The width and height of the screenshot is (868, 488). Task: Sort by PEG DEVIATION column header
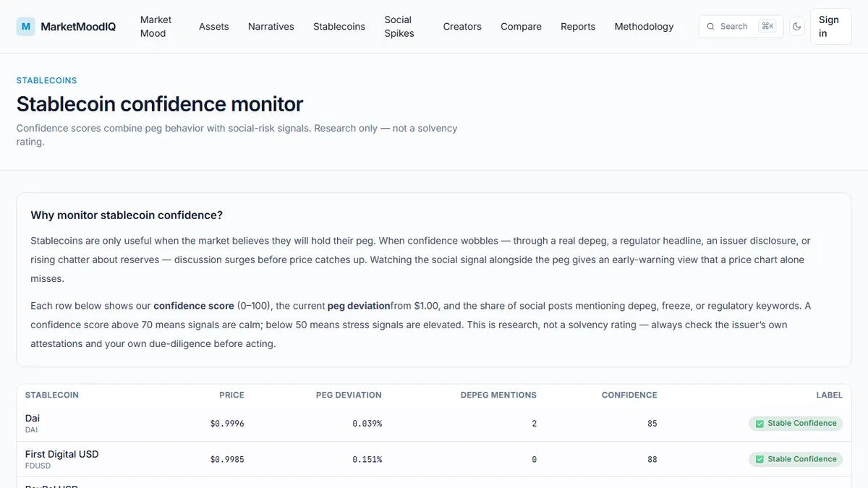pos(349,395)
